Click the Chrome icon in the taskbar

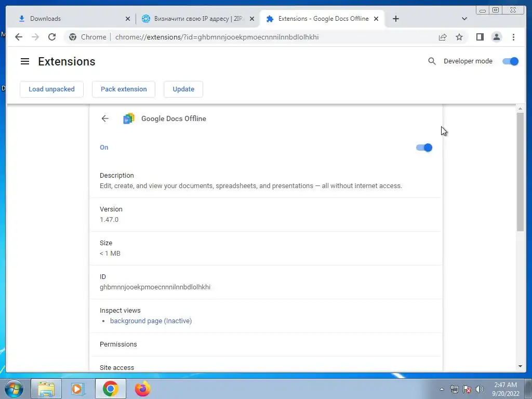pyautogui.click(x=111, y=389)
